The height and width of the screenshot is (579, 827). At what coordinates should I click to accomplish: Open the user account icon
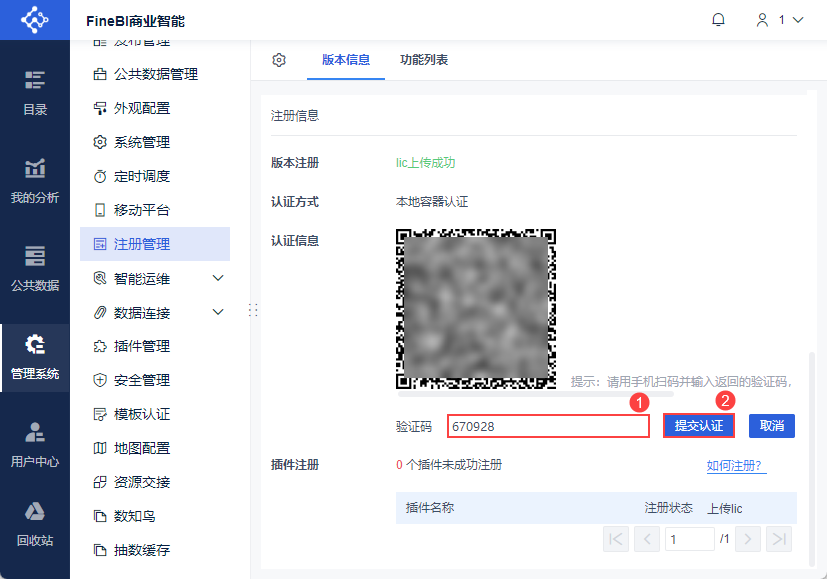[762, 20]
